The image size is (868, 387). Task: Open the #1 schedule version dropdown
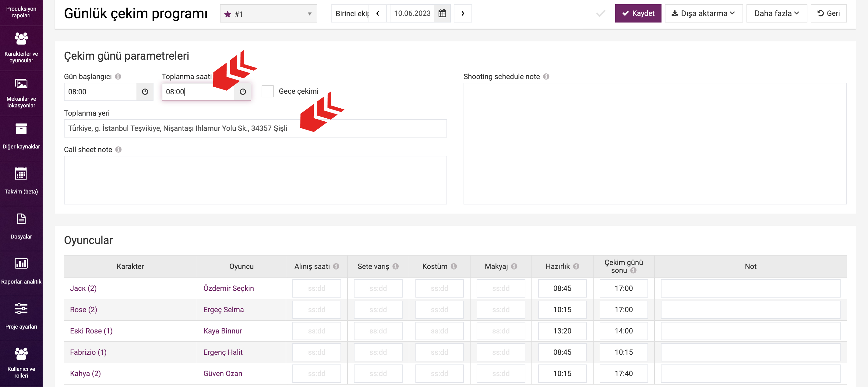(x=269, y=14)
